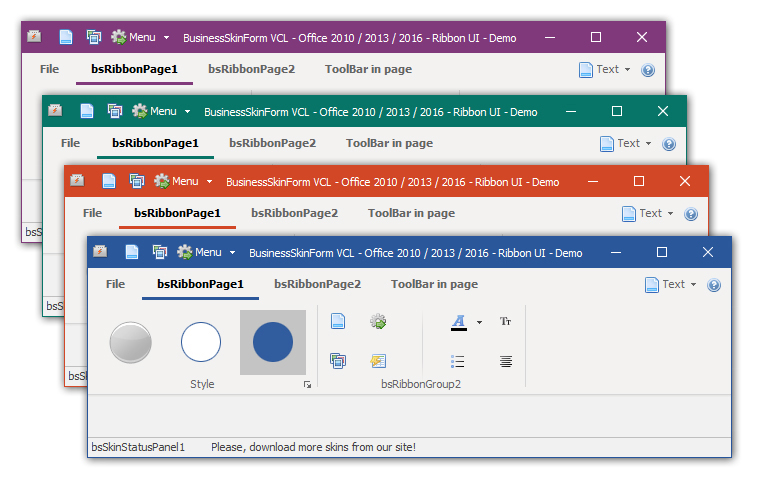Click the Text document button in the orange window
This screenshot has height=482, width=760.
coord(642,214)
